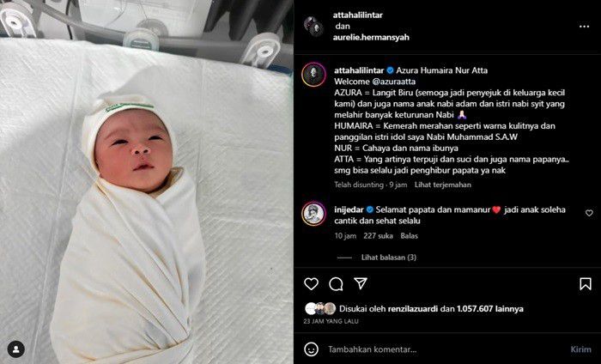
Task: Share the post using the paper plane icon
Action: pyautogui.click(x=361, y=283)
